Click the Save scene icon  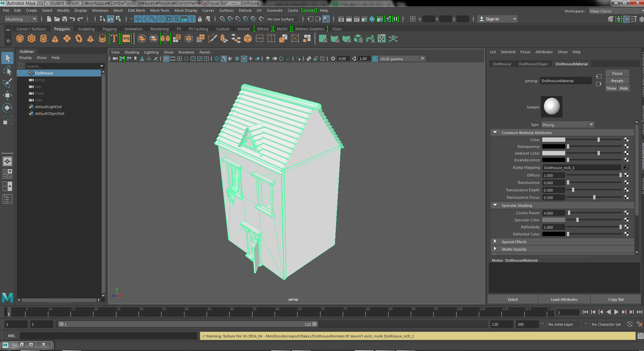point(65,19)
